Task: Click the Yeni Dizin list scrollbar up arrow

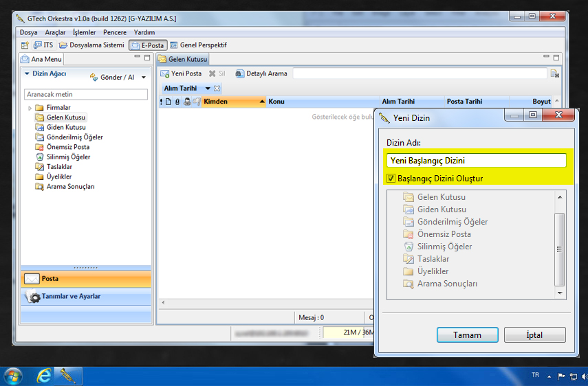Action: (560, 197)
